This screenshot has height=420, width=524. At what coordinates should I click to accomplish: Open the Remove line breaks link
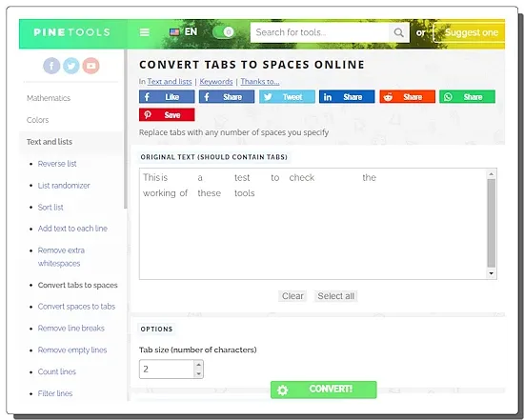[x=71, y=329]
